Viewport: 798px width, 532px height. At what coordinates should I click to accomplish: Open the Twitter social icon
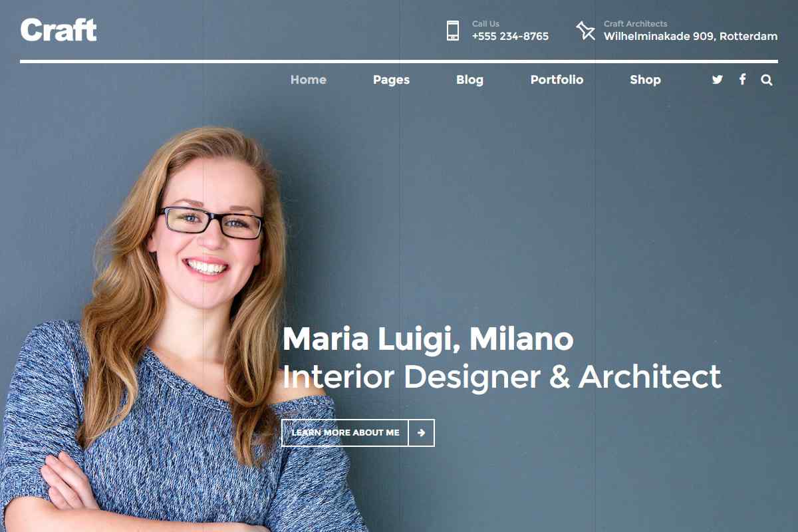point(717,80)
